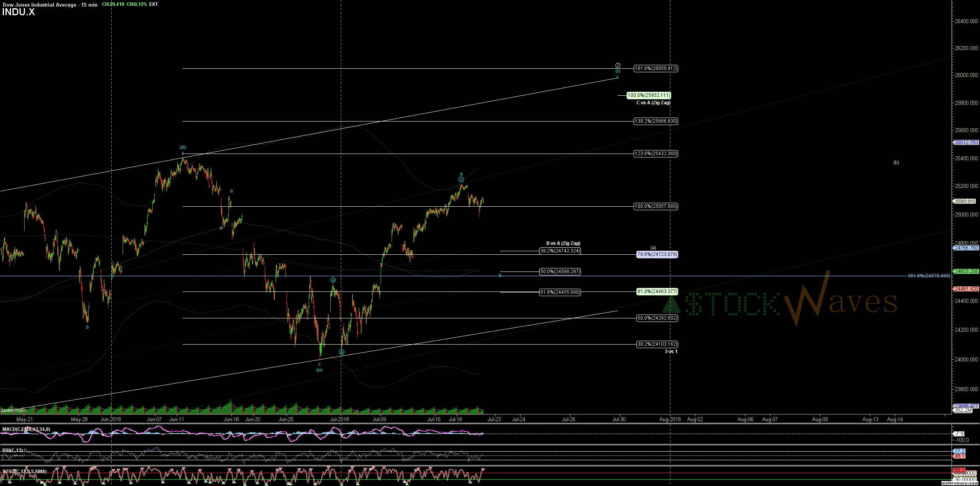Image resolution: width=980 pixels, height=486 pixels.
Task: Click the MACD(C,EMA,13,34,8) indicator label
Action: tap(26, 429)
